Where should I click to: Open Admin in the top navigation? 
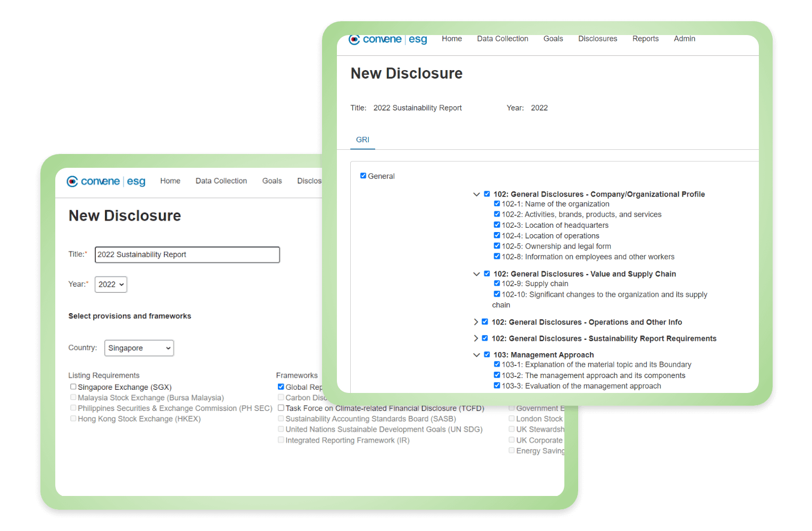click(x=684, y=39)
